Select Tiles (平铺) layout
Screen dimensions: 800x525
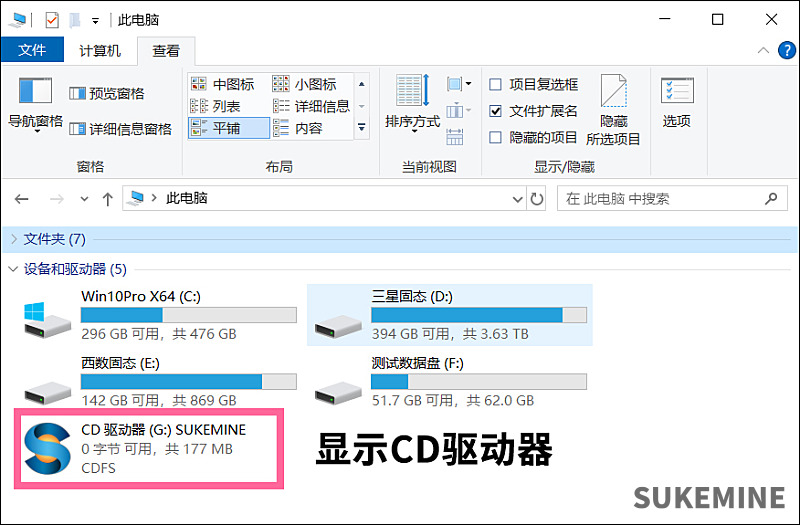tap(229, 128)
